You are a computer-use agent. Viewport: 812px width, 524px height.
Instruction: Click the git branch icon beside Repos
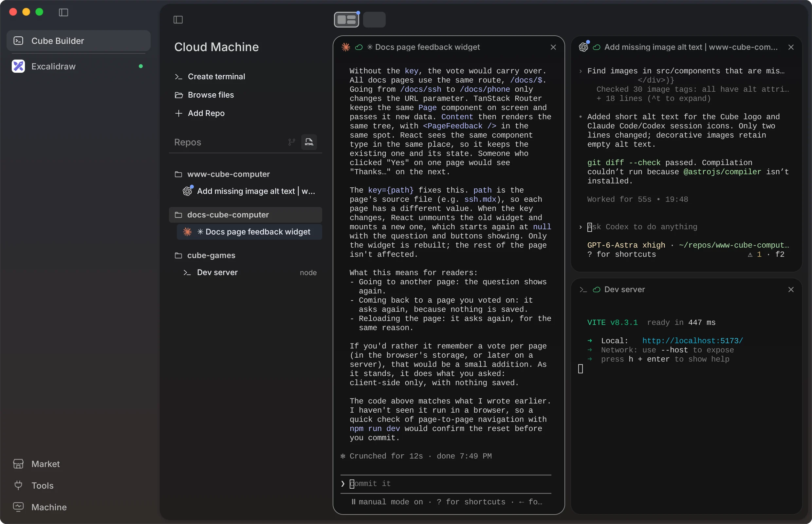pyautogui.click(x=291, y=142)
